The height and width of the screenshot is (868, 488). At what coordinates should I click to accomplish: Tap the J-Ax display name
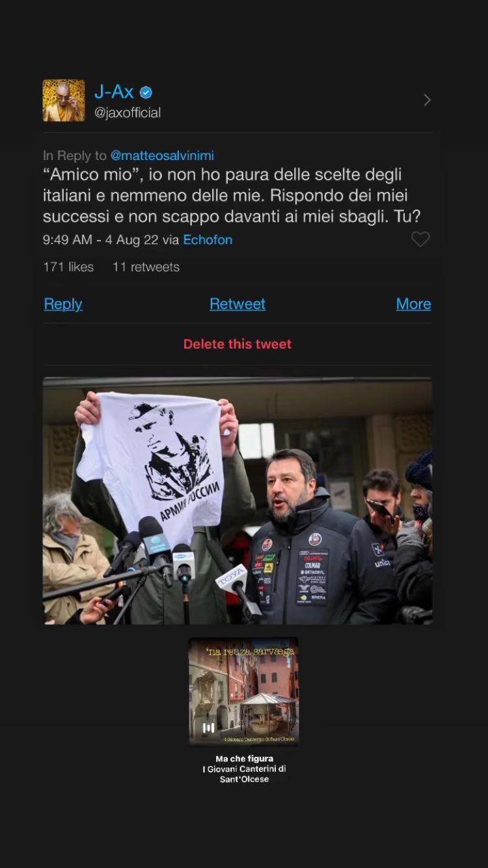pos(114,92)
